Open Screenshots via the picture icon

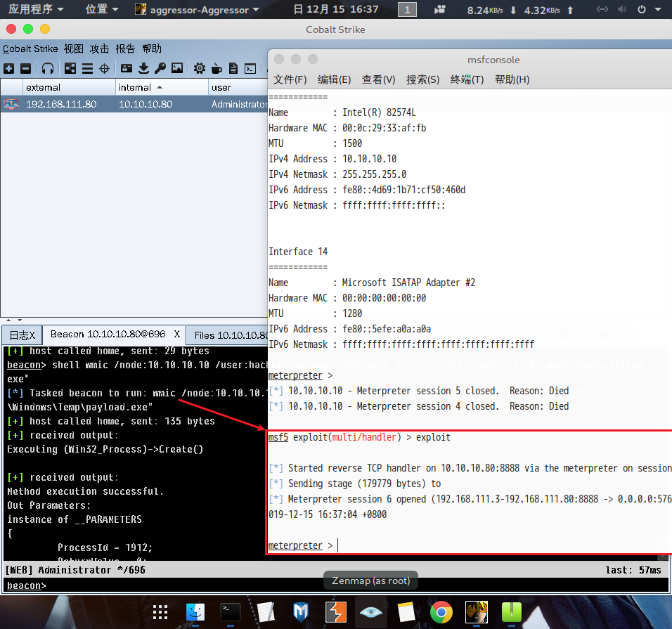pyautogui.click(x=177, y=68)
